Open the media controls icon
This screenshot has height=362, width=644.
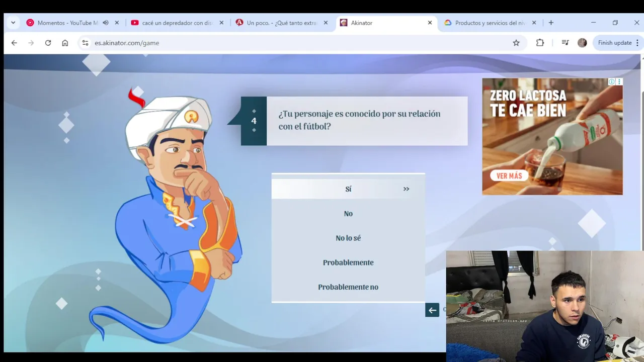click(x=565, y=43)
